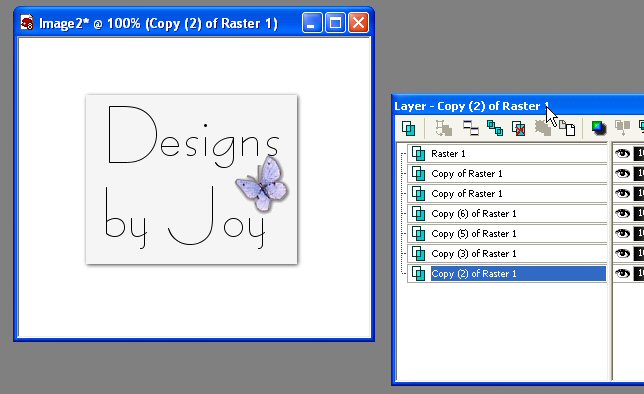Toggle visibility of Copy (6) of Raster 1
The width and height of the screenshot is (644, 394).
tap(622, 213)
